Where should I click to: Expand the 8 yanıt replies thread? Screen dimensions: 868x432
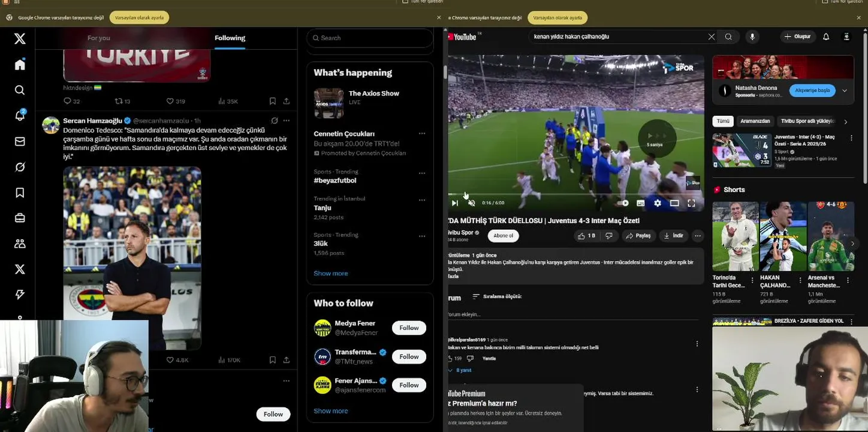pos(460,370)
